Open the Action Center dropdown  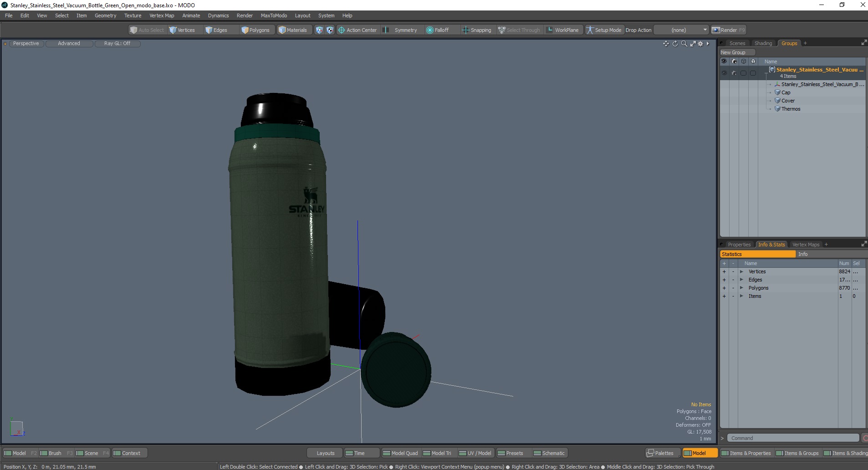pyautogui.click(x=357, y=30)
